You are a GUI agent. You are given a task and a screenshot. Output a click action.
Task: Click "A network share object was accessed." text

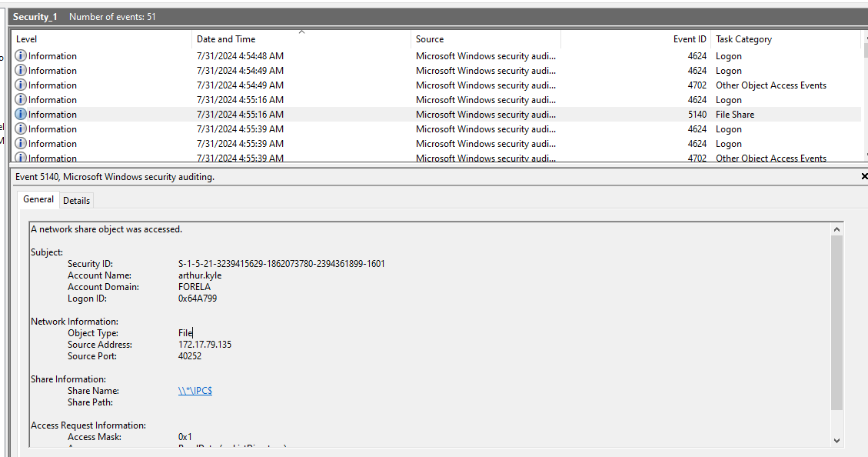pyautogui.click(x=106, y=229)
